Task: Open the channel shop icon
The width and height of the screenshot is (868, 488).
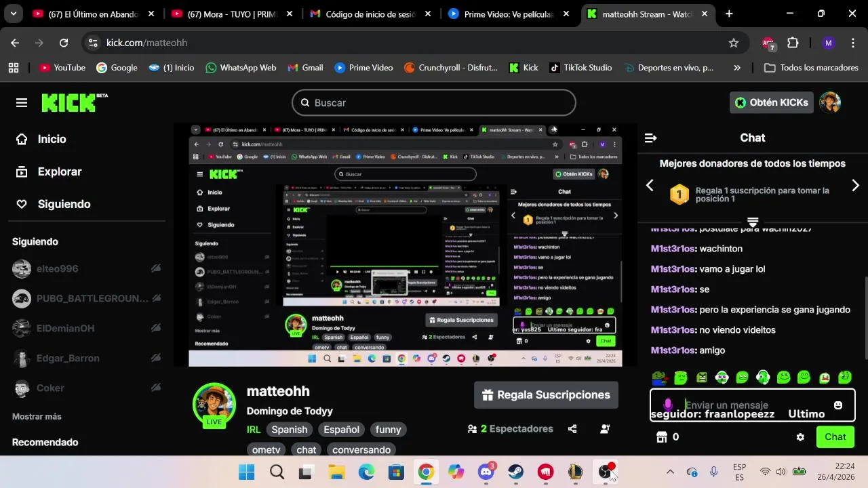Action: [662, 437]
